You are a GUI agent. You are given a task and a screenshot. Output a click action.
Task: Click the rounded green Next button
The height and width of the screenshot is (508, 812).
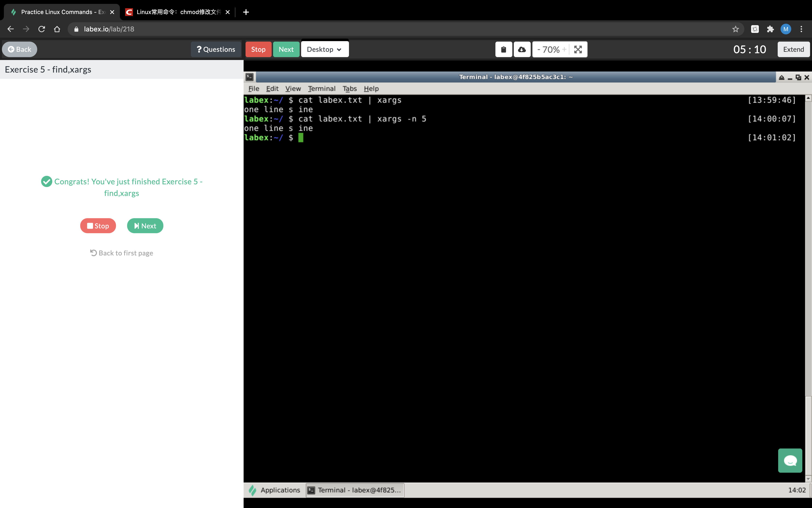145,226
